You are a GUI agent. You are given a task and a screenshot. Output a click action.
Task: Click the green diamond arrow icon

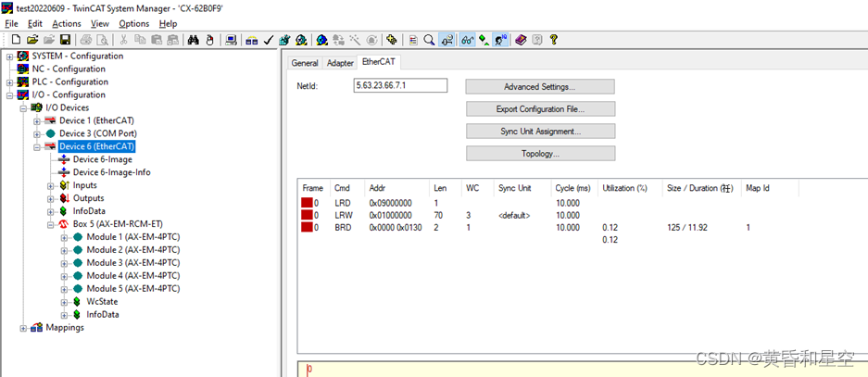click(x=484, y=40)
